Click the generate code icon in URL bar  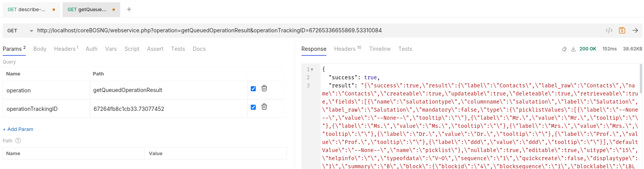point(609,30)
